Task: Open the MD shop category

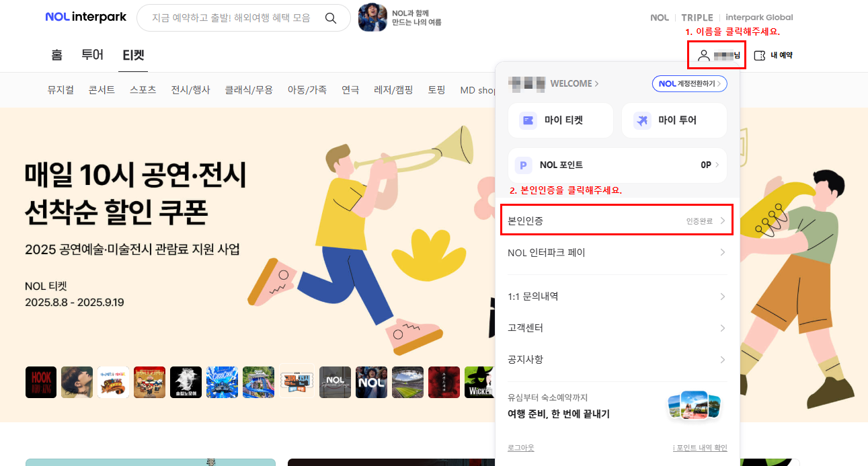Action: pyautogui.click(x=478, y=89)
